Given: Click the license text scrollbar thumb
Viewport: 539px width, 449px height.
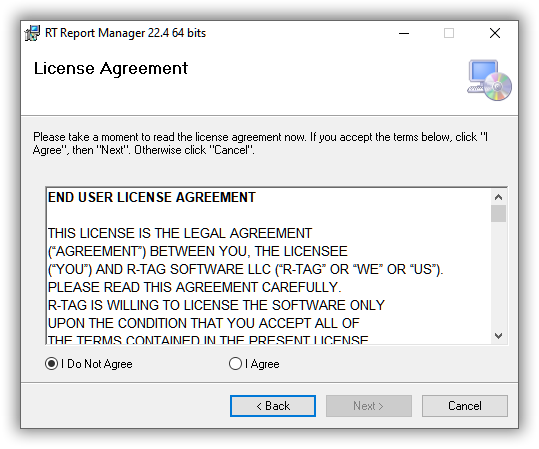Looking at the screenshot, I should tap(498, 214).
